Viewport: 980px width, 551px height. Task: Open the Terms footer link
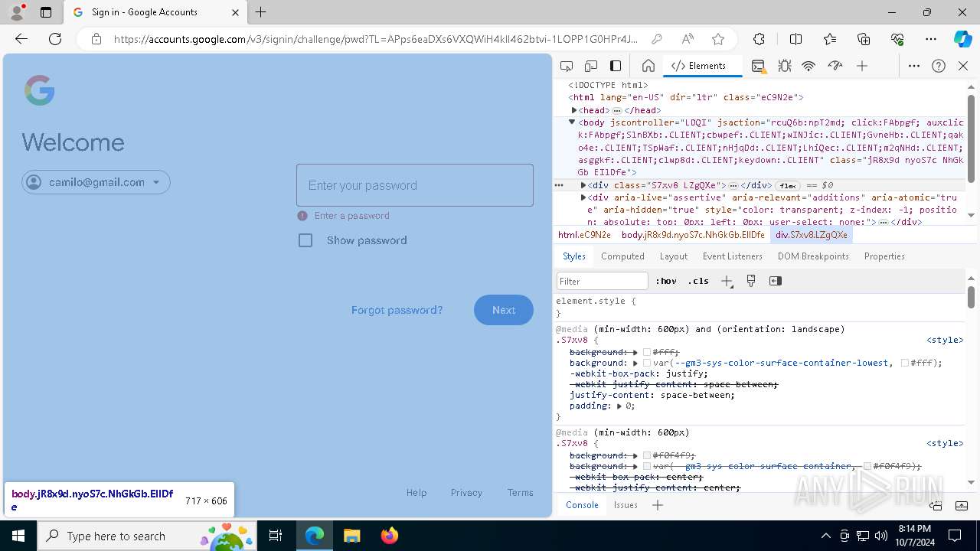pyautogui.click(x=520, y=493)
